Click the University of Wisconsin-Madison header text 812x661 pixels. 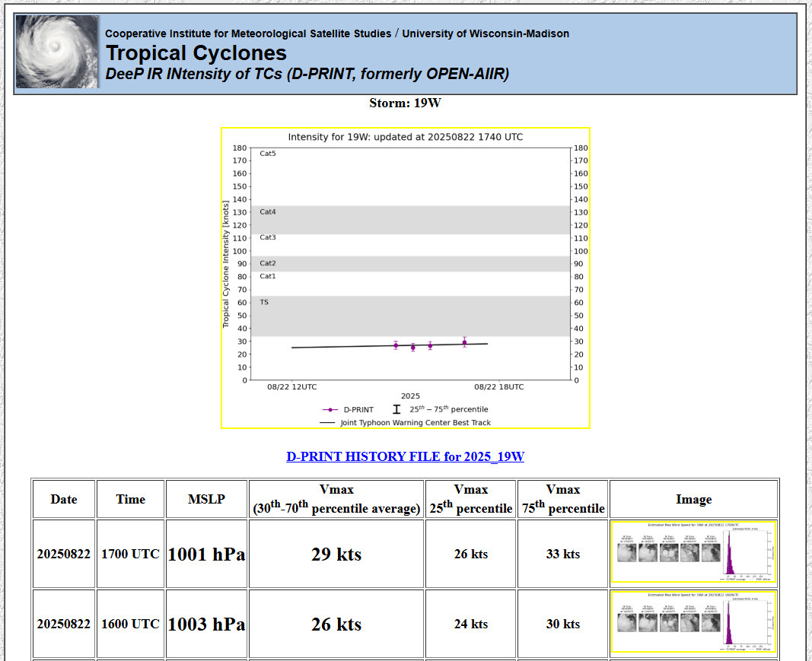point(485,33)
